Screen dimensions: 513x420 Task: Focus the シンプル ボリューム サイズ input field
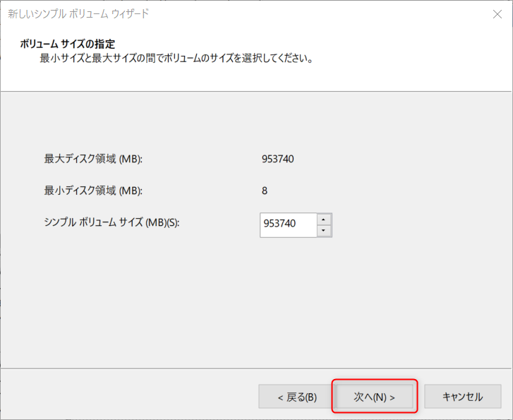tap(289, 225)
